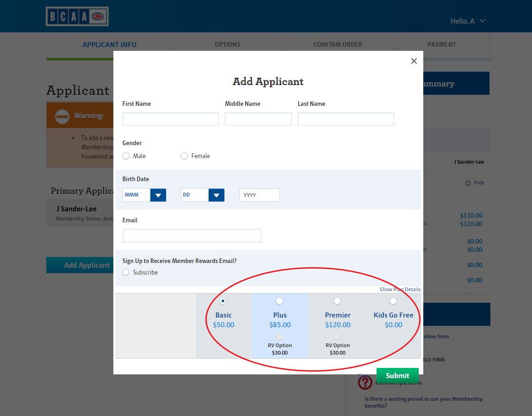Click the Show Plan Details link
Image resolution: width=532 pixels, height=416 pixels.
400,289
